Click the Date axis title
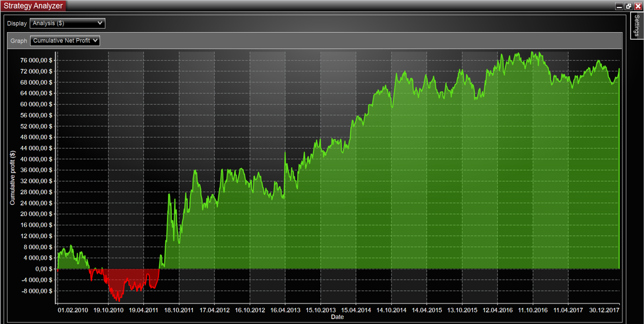The width and height of the screenshot is (644, 324). click(338, 317)
